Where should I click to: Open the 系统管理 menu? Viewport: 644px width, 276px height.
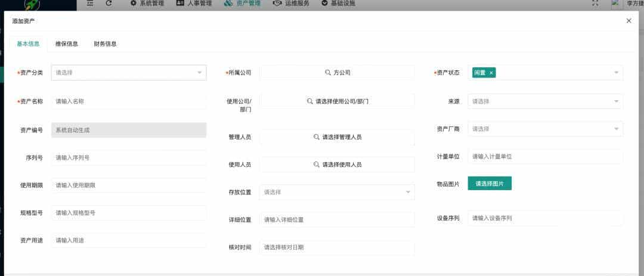pyautogui.click(x=147, y=4)
